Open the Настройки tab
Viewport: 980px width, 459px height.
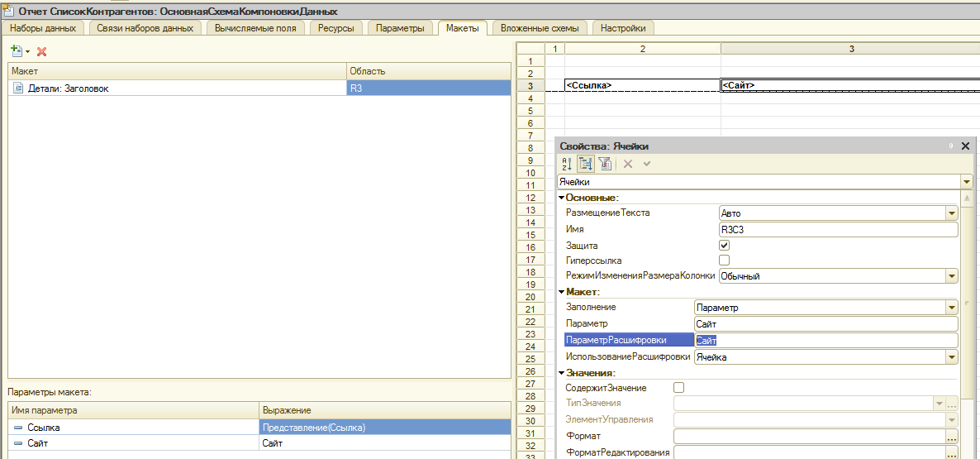tap(623, 28)
